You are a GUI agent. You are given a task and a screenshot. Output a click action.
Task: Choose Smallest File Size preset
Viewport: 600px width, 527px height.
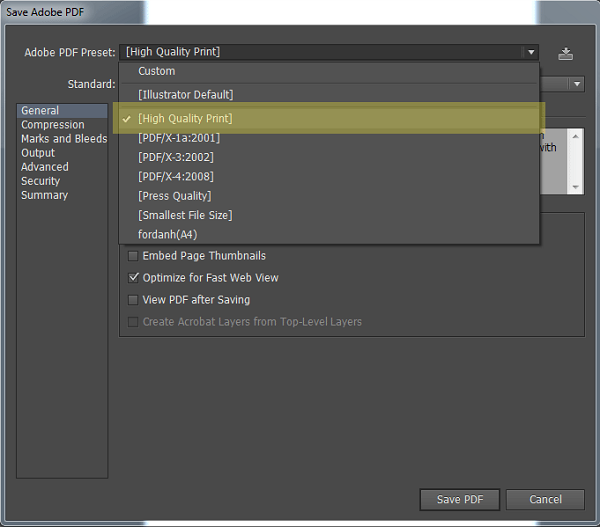185,215
